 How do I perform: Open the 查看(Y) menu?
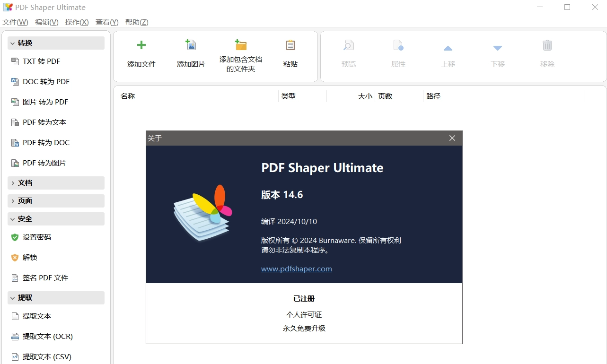coord(107,22)
